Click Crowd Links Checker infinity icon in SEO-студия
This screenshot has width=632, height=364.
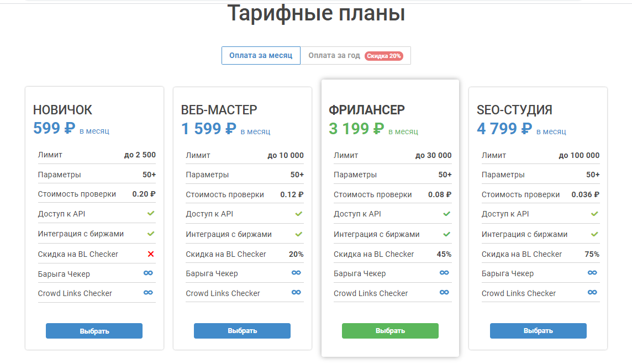pyautogui.click(x=592, y=293)
